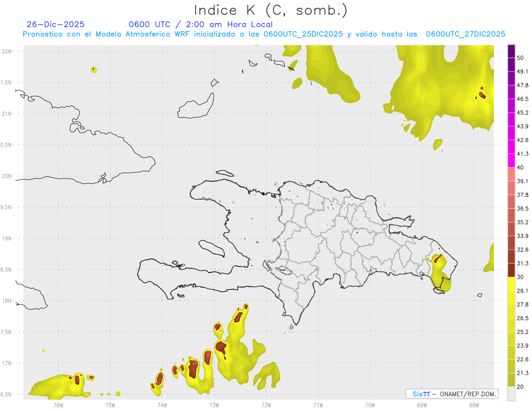Click the latitude axis label "19N"
Screen dimensions: 532x411
6,239
